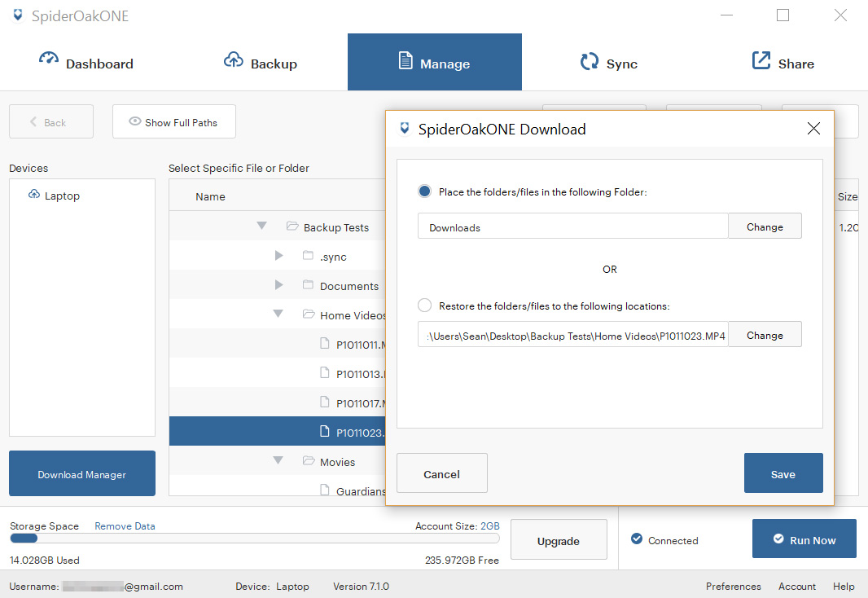Click the 'Version 7.1.0' status text

pyautogui.click(x=361, y=587)
